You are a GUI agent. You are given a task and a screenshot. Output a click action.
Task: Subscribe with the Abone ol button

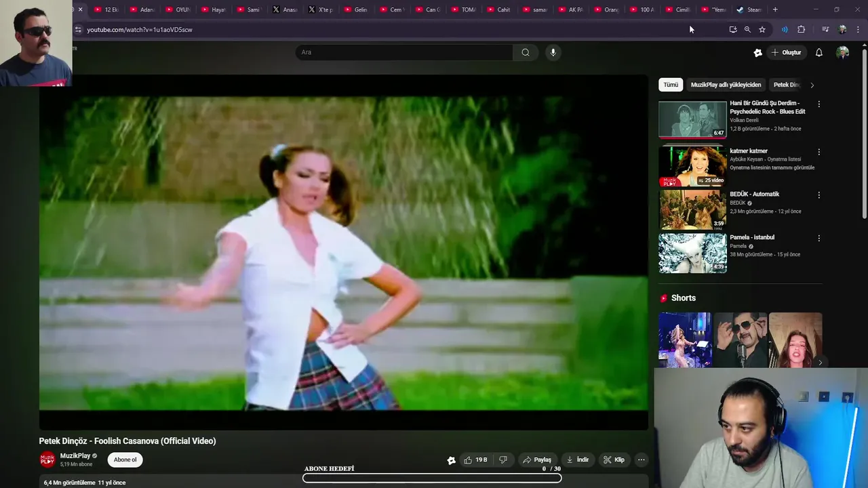pos(125,460)
